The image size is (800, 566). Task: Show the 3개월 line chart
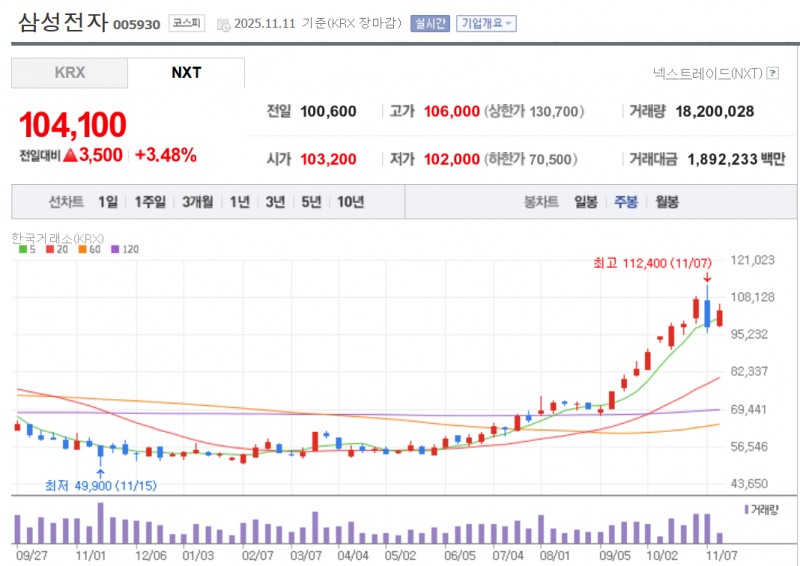click(x=197, y=202)
